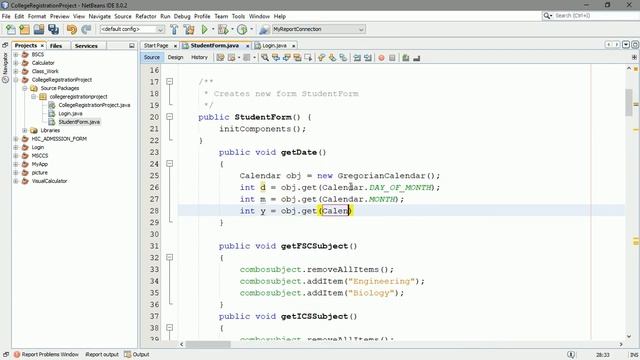Click the editor horizontal scrollbar thumb

(208, 344)
